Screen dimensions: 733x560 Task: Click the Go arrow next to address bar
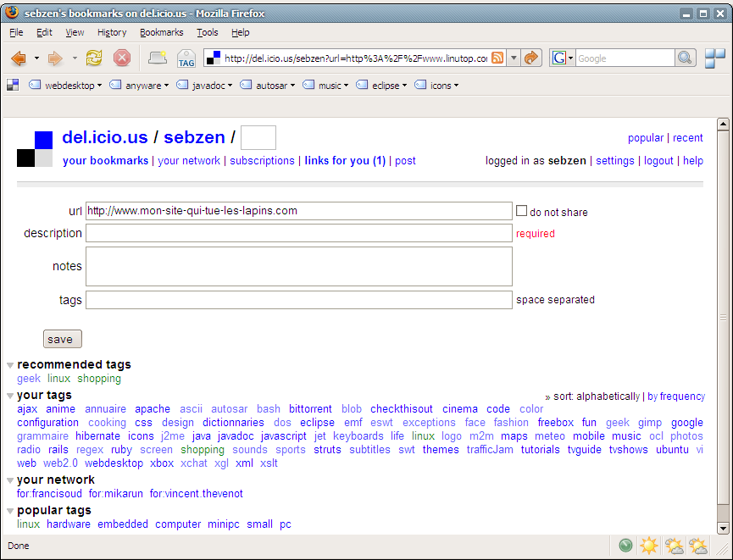click(531, 58)
